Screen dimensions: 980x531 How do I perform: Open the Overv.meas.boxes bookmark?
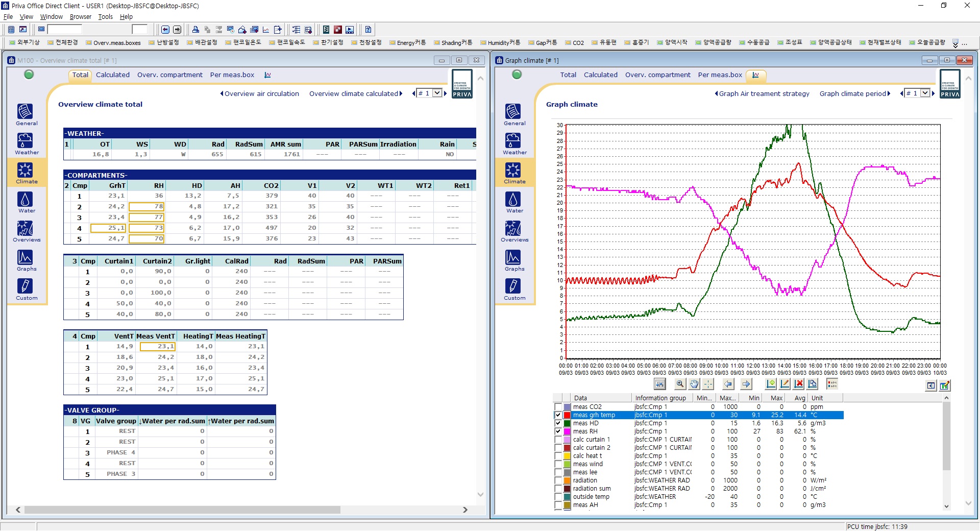(113, 43)
